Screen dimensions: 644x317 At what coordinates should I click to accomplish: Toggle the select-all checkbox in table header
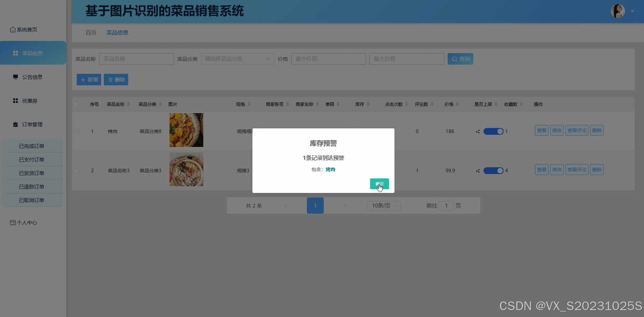coord(76,104)
